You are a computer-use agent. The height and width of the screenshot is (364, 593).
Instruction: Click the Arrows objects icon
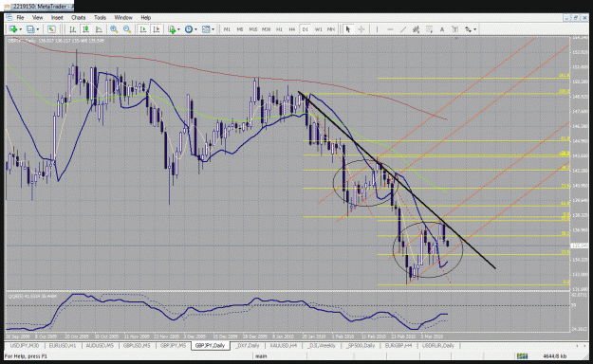tap(468, 29)
